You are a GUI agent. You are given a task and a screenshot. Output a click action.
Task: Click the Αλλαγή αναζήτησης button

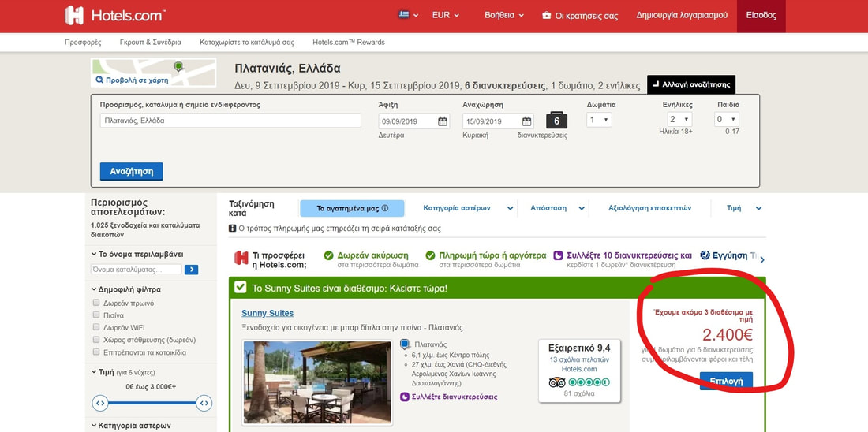[x=691, y=84]
